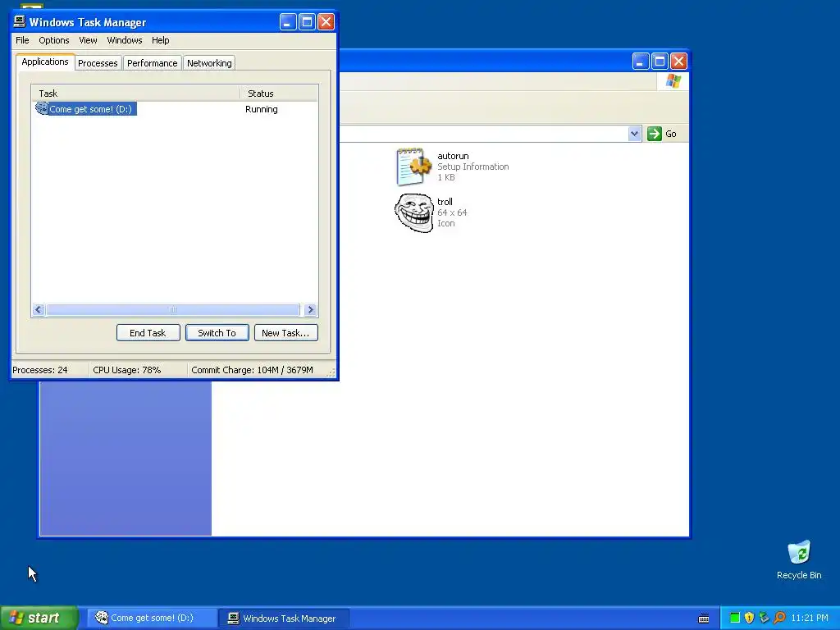Close the Explorer window
Screen dimensions: 840x630
[678, 61]
